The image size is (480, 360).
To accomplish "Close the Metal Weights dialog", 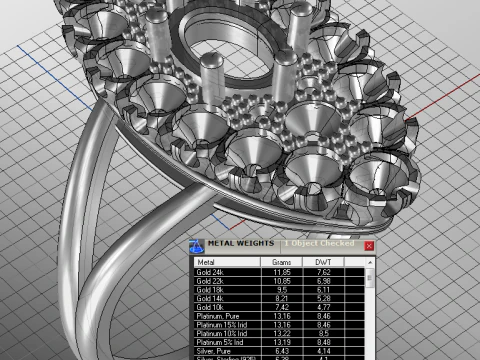I will tap(369, 246).
